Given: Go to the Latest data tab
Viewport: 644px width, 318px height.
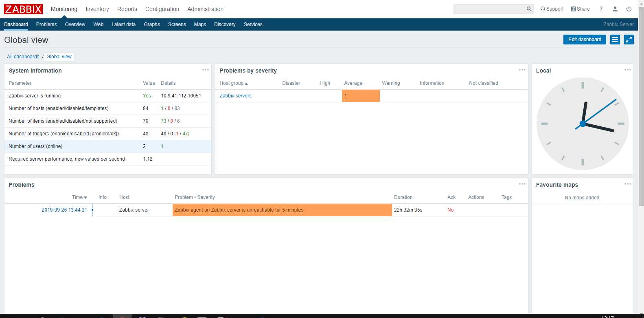Looking at the screenshot, I should coord(124,24).
